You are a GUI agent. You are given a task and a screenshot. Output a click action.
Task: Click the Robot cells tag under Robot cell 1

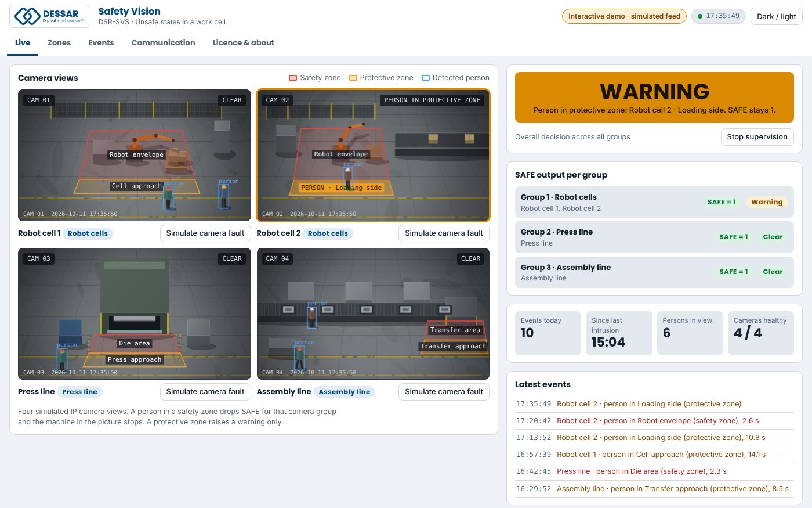click(x=88, y=233)
